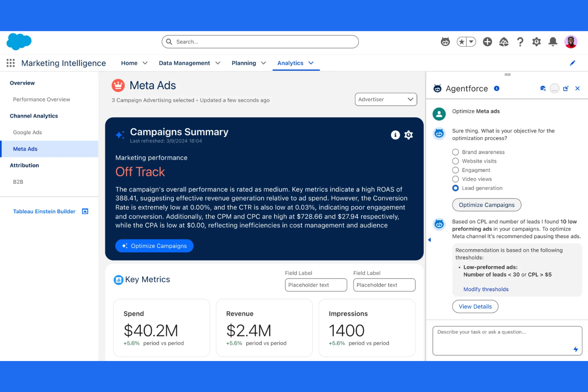
Task: Click the Agentforce panel drag handle
Action: pos(507,74)
